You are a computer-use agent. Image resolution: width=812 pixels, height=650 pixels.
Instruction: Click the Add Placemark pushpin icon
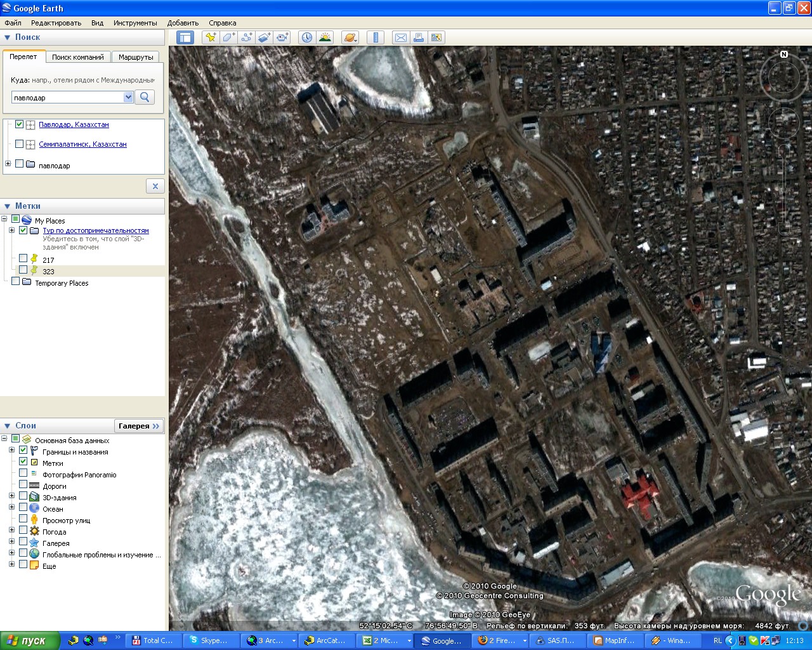tap(211, 37)
